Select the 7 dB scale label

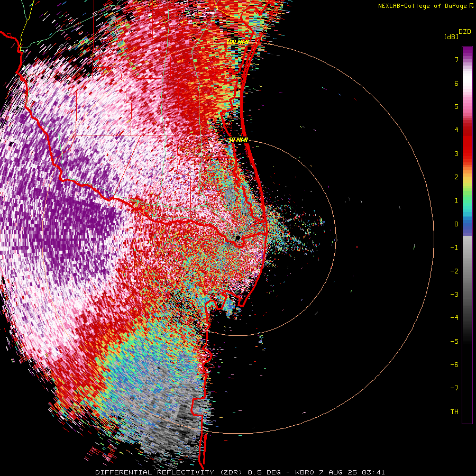pos(456,59)
